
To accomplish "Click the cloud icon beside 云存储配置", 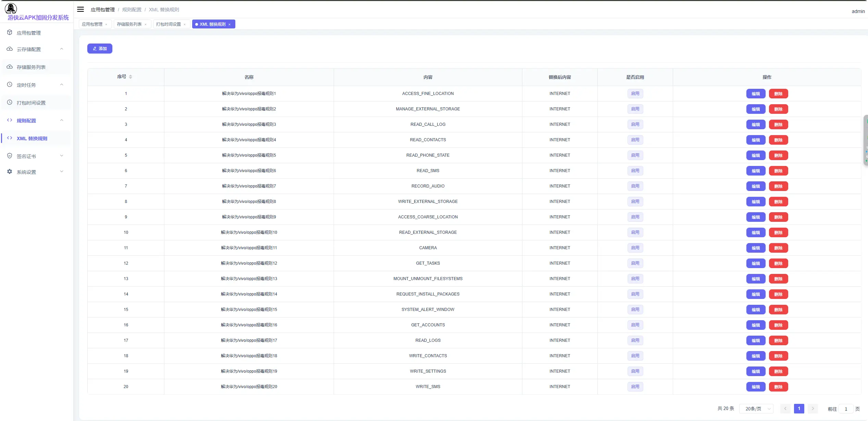I will click(x=10, y=49).
